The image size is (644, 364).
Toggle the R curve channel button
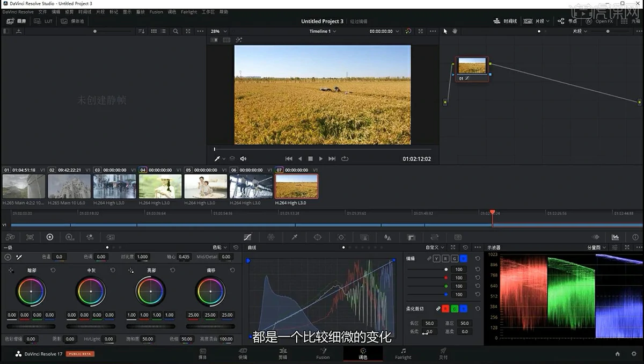tap(445, 258)
